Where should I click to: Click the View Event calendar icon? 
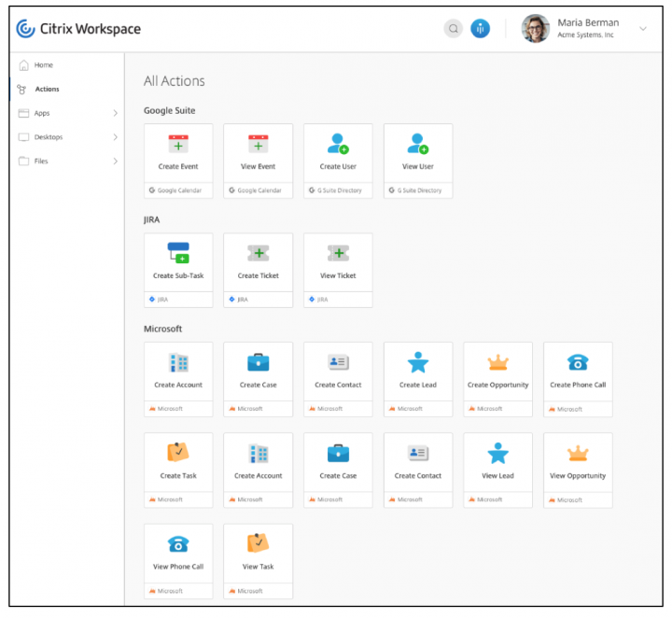pyautogui.click(x=258, y=144)
